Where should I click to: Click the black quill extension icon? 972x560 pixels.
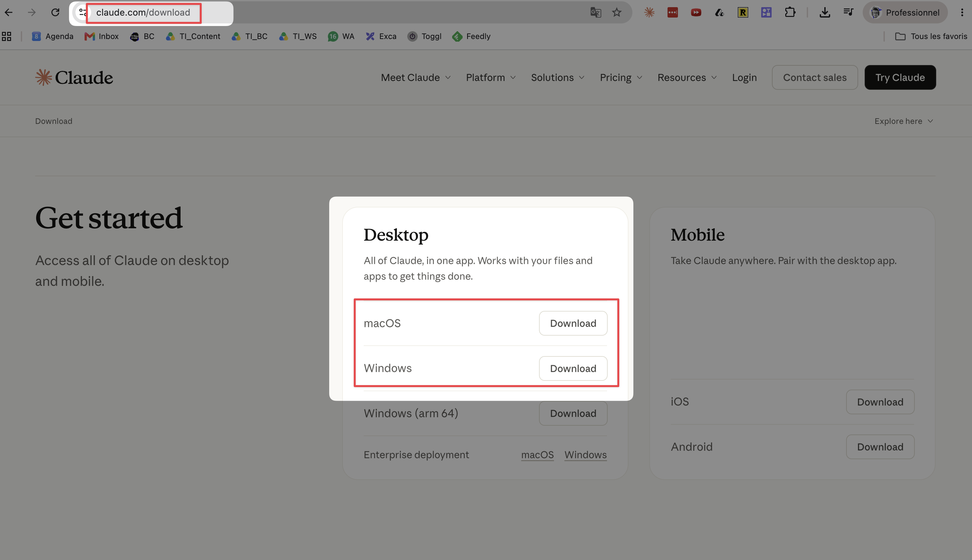click(719, 12)
